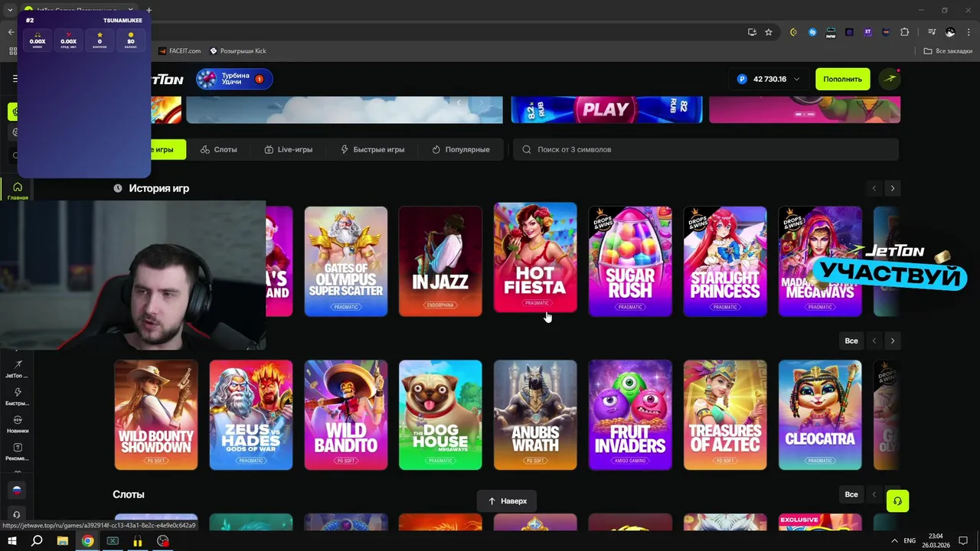Image resolution: width=980 pixels, height=551 pixels.
Task: Show next games in second row
Action: pyautogui.click(x=892, y=341)
